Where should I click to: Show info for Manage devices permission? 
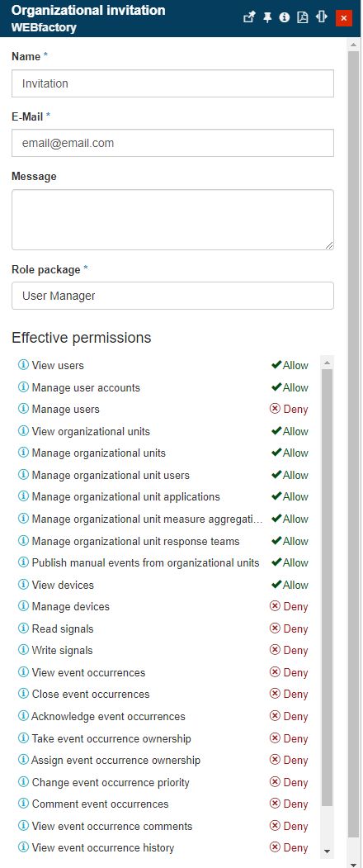click(x=23, y=605)
